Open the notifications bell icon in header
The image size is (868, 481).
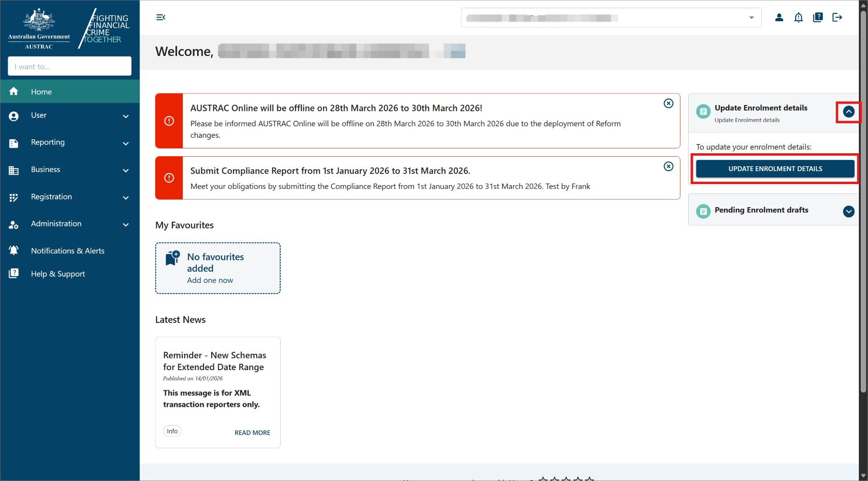point(799,17)
